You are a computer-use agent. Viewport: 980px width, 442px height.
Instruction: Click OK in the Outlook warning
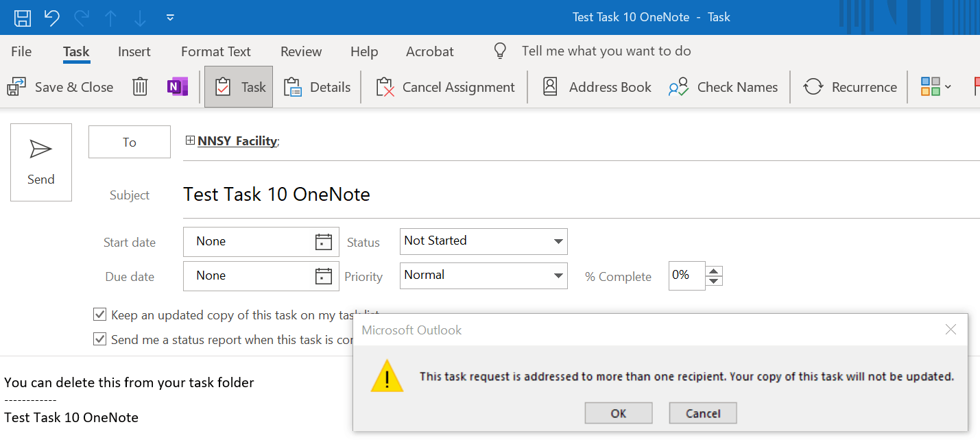[x=619, y=413]
